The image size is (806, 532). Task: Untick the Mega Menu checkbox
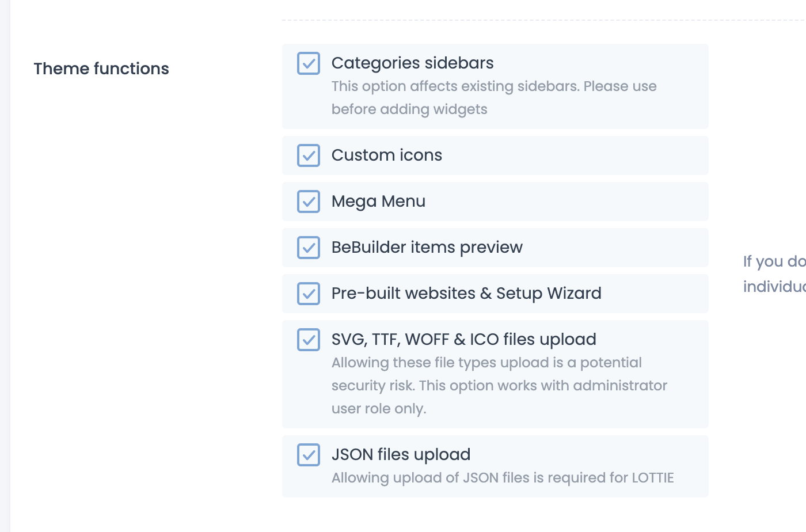click(x=309, y=202)
